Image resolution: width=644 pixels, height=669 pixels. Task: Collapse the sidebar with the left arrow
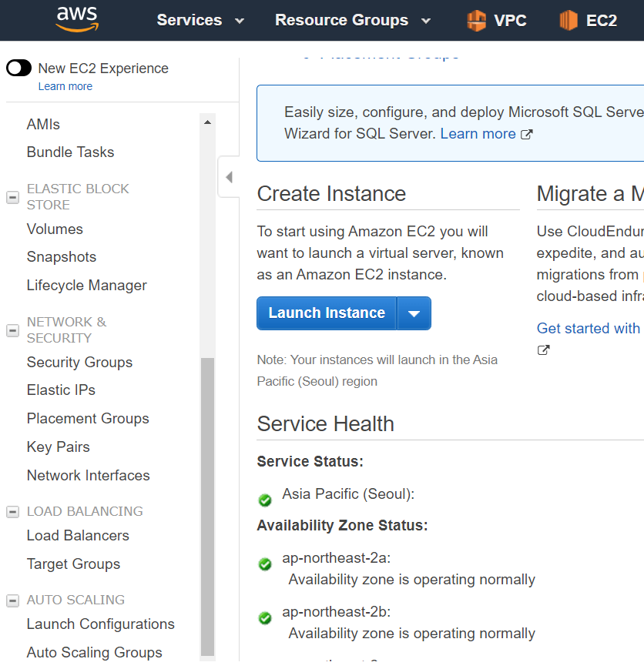[x=229, y=177]
